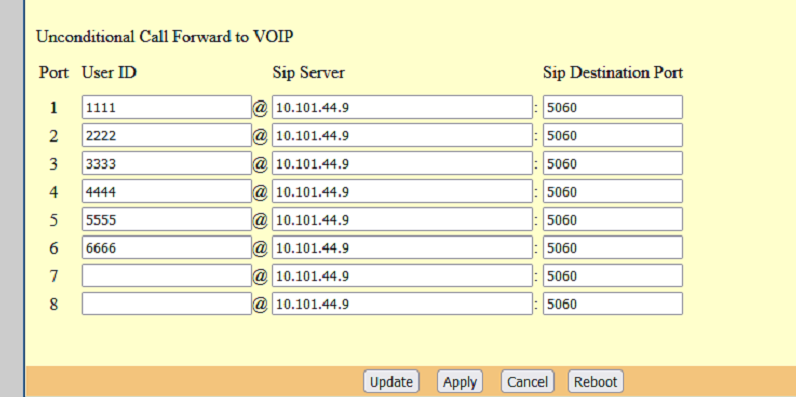Image resolution: width=796 pixels, height=397 pixels.
Task: Click port number 6 label
Action: coord(54,248)
